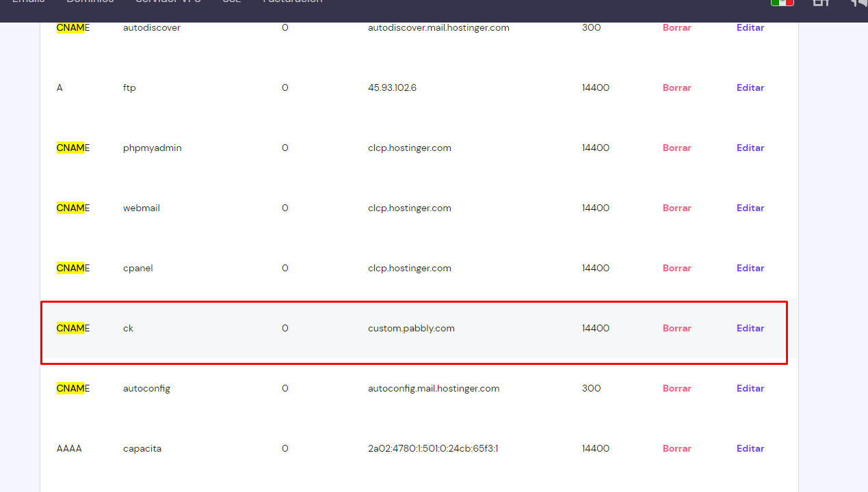Click the phpmyadmin record name
The image size is (868, 492).
click(x=152, y=148)
